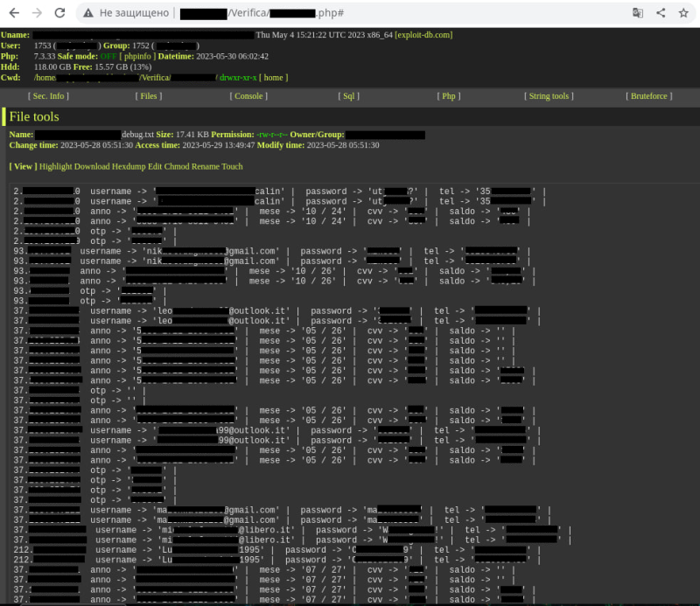The height and width of the screenshot is (606, 700).
Task: Open the String tools section
Action: 548,95
